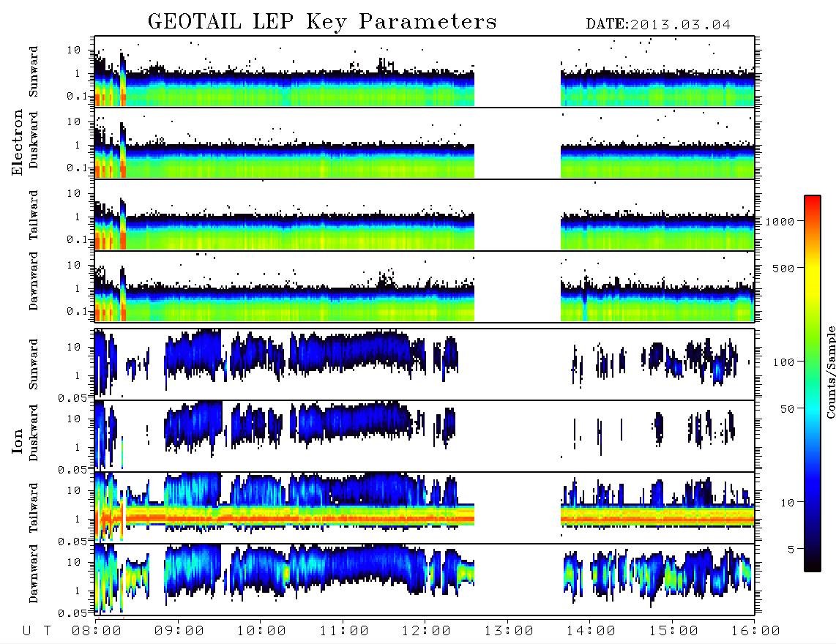Screen dimensions: 836x644
Task: Click the 0.05 tick on Ion Dawnward axis
Action: click(72, 613)
